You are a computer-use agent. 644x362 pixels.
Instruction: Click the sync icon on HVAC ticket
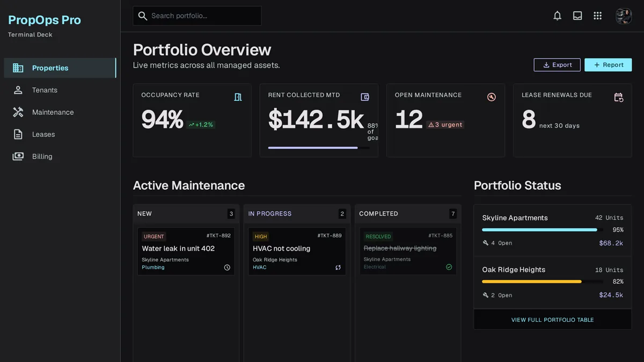338,268
